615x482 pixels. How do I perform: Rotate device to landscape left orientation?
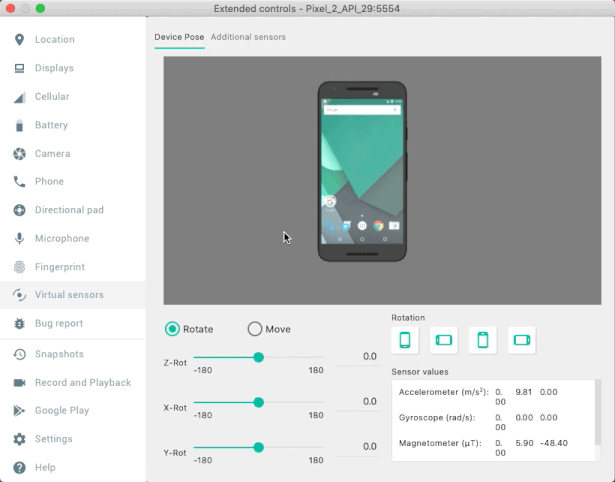tap(444, 340)
